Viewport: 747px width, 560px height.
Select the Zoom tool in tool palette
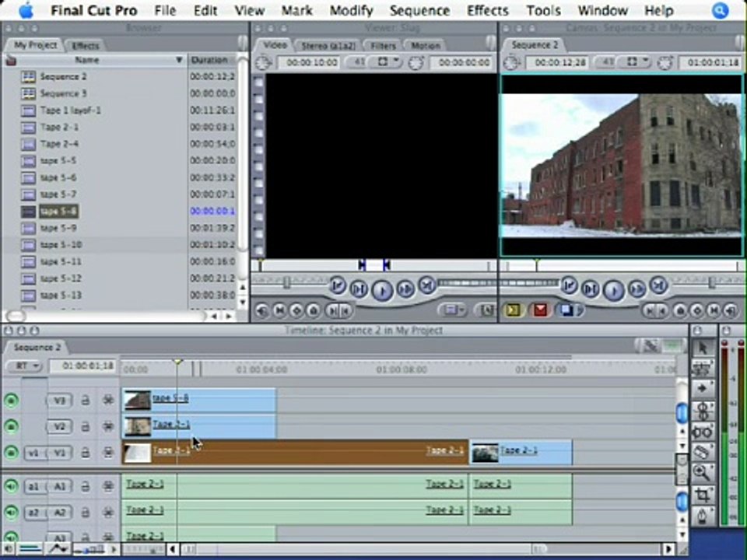point(702,473)
